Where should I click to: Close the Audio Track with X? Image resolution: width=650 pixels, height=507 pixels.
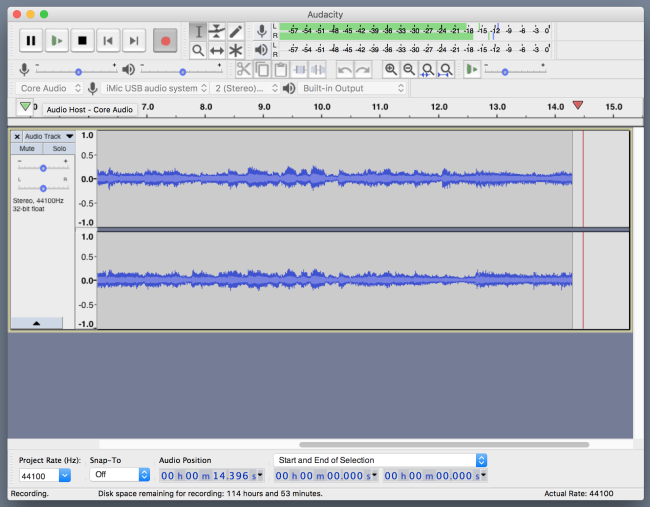pos(17,136)
